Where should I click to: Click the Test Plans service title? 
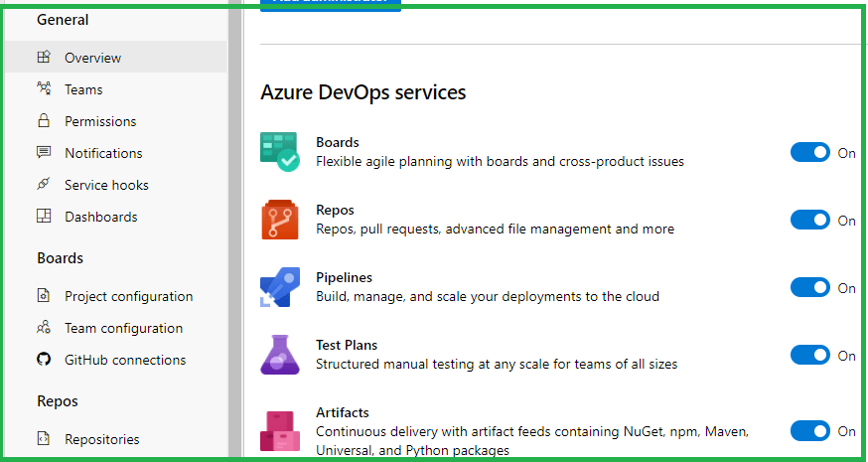tap(347, 345)
